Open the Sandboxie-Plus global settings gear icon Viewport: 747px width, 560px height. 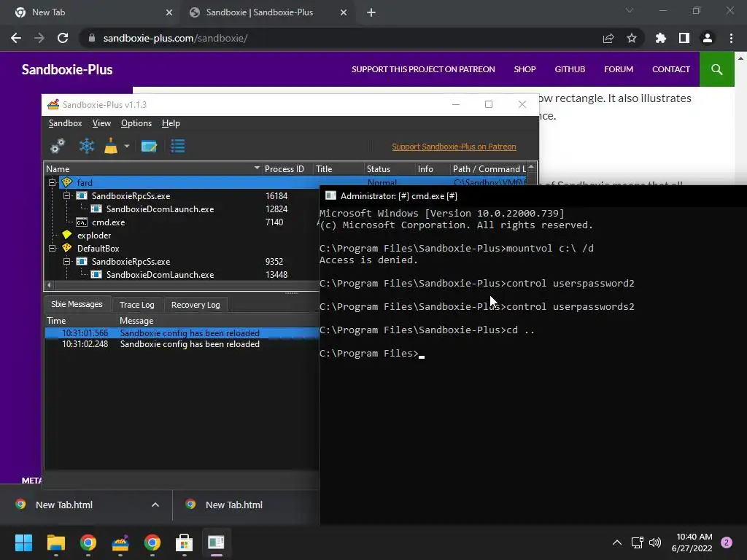click(x=58, y=146)
